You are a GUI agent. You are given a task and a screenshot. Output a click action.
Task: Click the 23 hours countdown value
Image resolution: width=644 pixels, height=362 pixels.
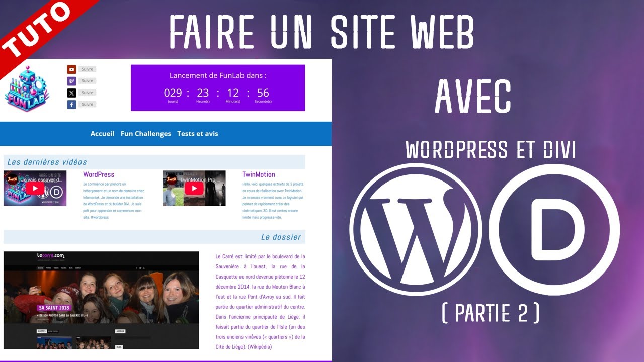(x=203, y=93)
